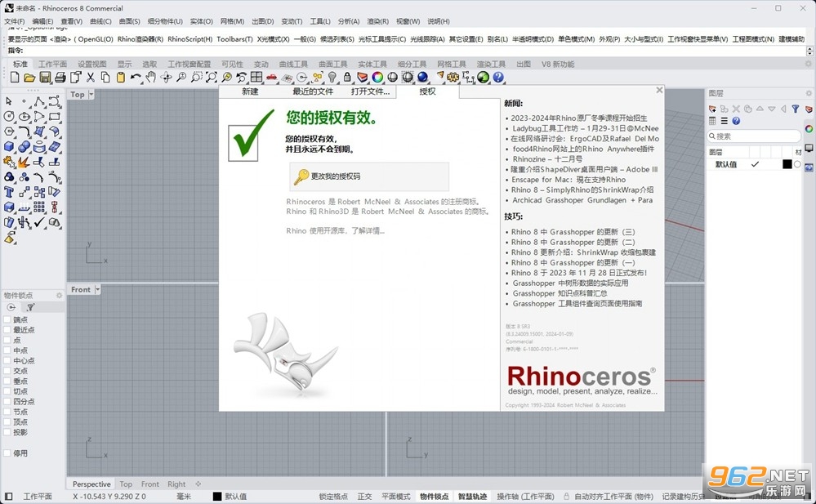Click the color wheel icon in the toolbar
The width and height of the screenshot is (816, 504).
point(377,78)
